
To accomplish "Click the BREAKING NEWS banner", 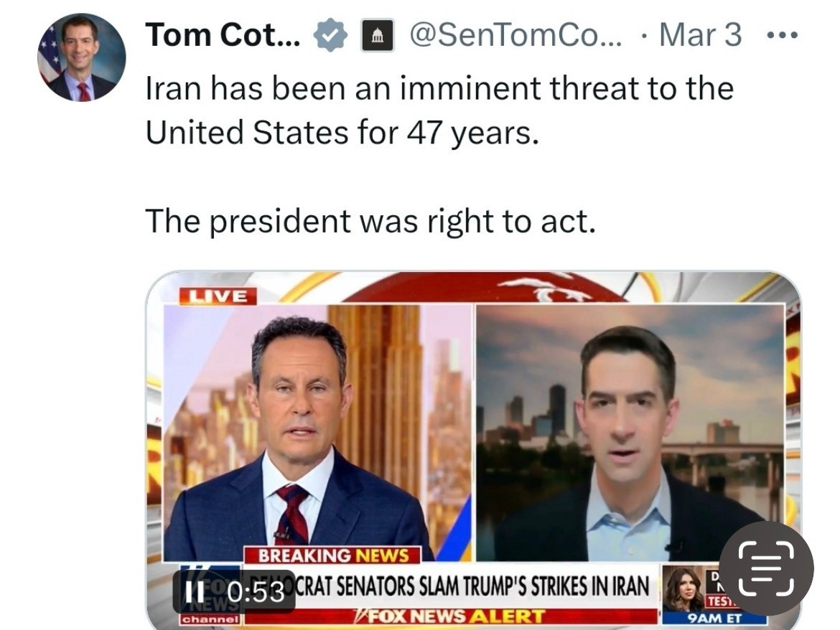I will pos(333,555).
